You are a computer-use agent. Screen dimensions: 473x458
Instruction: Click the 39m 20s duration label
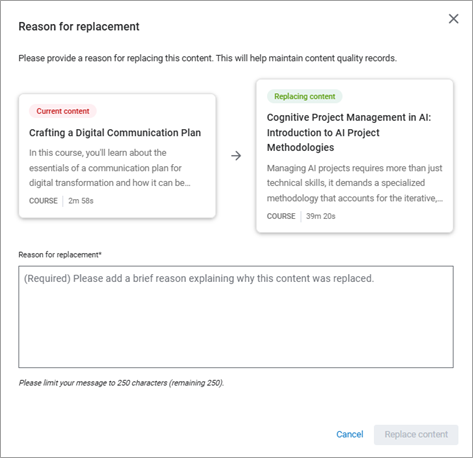(321, 216)
